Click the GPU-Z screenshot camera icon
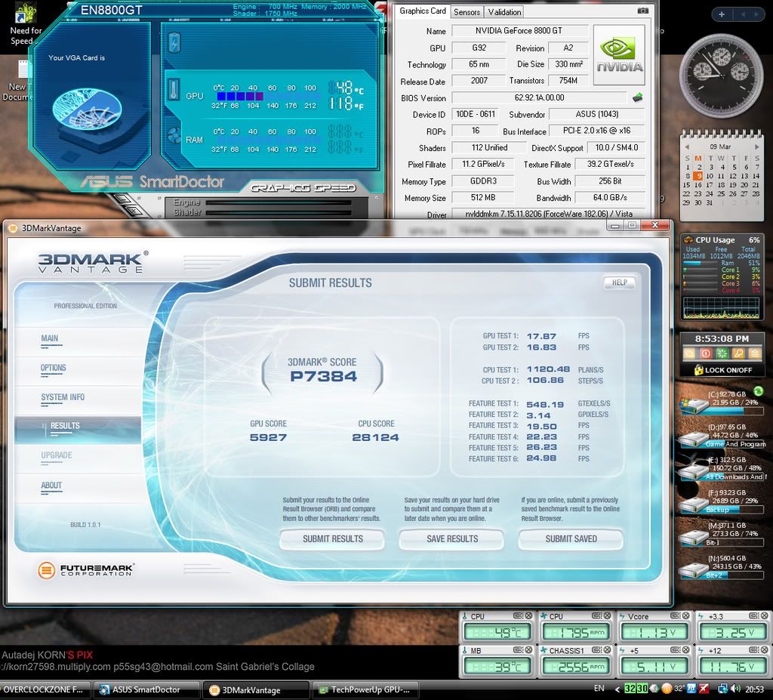Image resolution: width=773 pixels, height=700 pixels. pyautogui.click(x=642, y=11)
